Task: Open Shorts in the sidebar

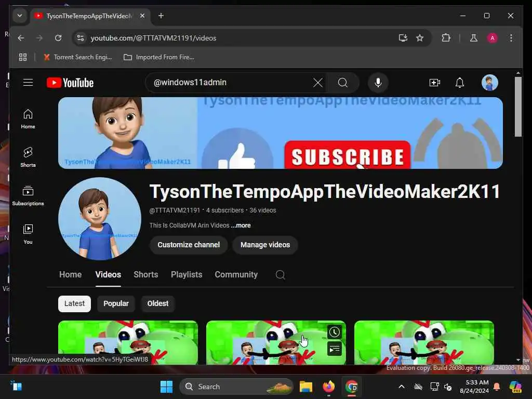Action: click(28, 157)
